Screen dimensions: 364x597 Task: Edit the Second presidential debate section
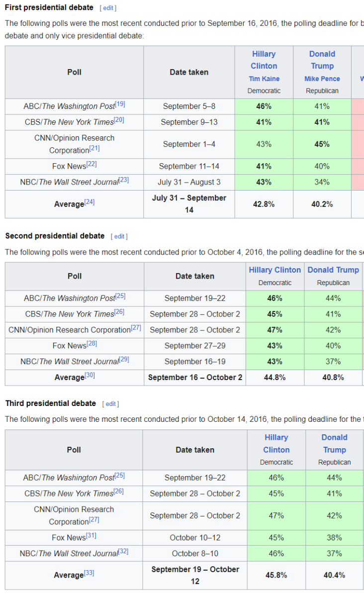coord(119,236)
